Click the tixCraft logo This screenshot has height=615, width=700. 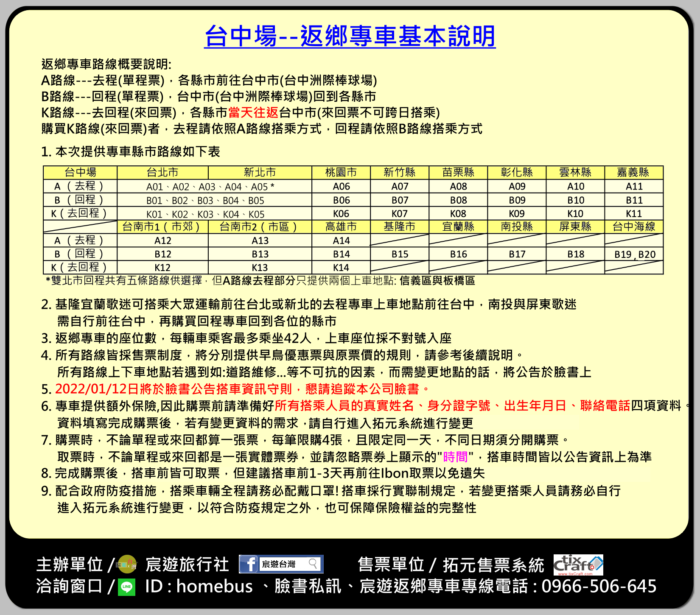[x=578, y=565]
